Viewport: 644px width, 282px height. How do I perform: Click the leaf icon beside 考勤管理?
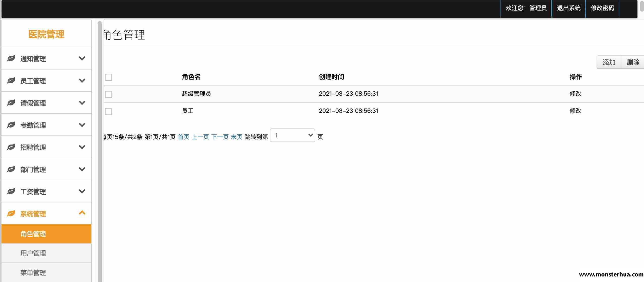[x=11, y=125]
